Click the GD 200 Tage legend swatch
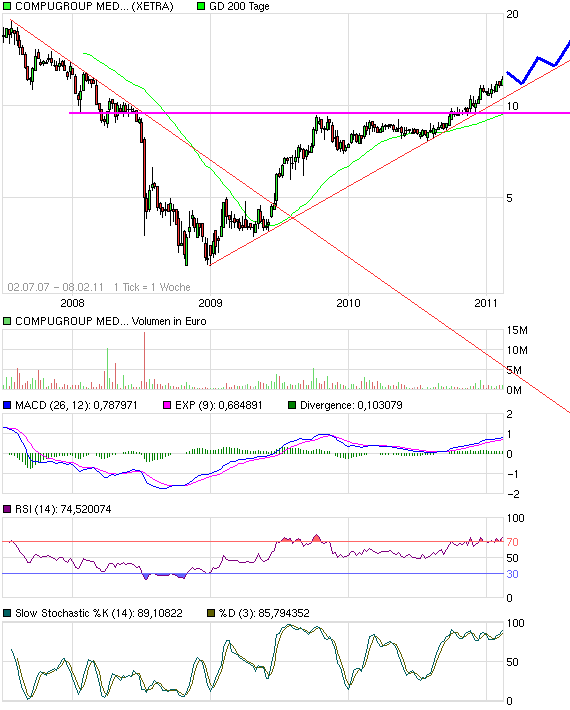Image resolution: width=570 pixels, height=710 pixels. pos(201,6)
